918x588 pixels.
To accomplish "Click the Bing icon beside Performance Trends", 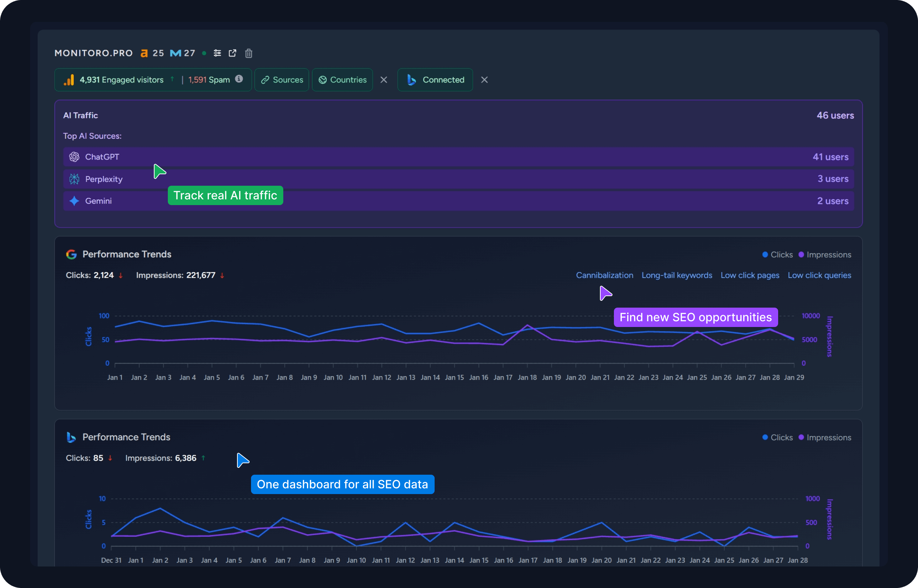I will (71, 437).
